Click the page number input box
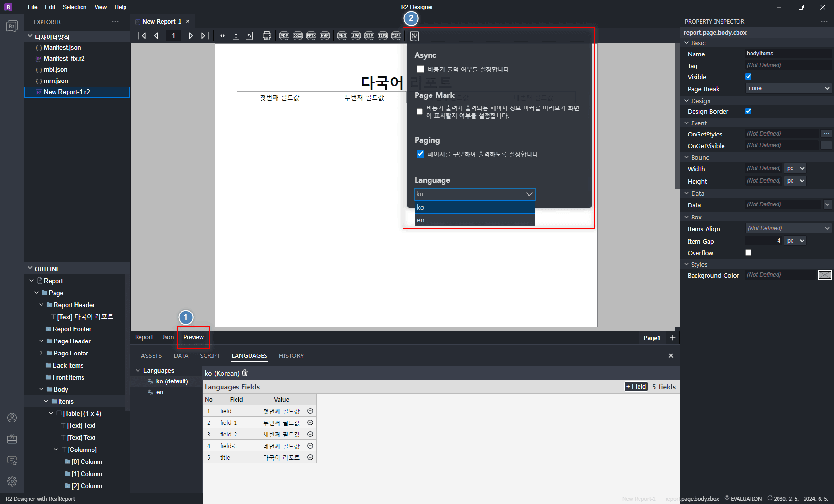Screen dimensions: 834x504 (x=174, y=36)
